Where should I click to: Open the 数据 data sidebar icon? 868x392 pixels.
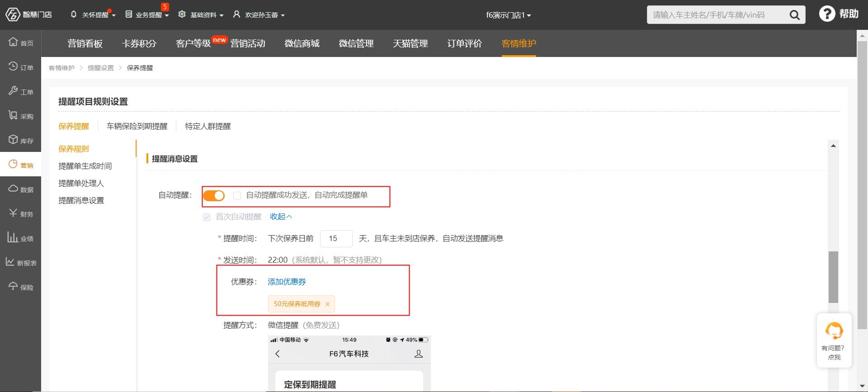pos(13,189)
